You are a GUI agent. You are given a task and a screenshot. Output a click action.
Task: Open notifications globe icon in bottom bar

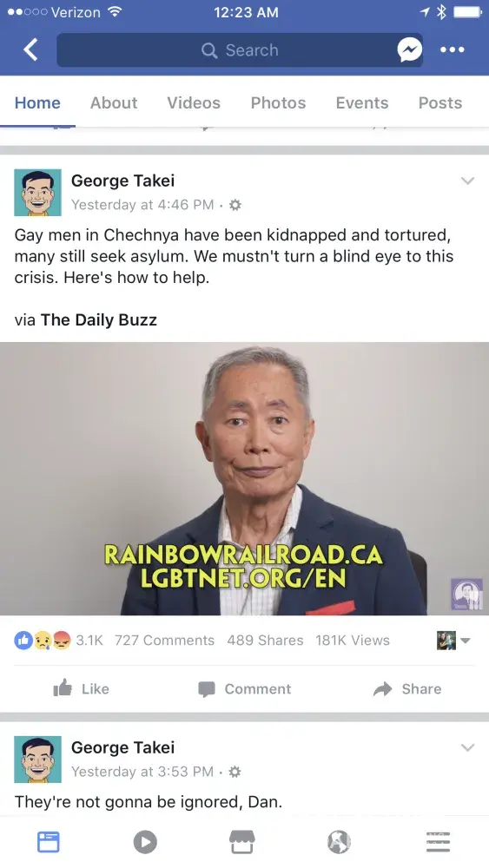point(339,842)
